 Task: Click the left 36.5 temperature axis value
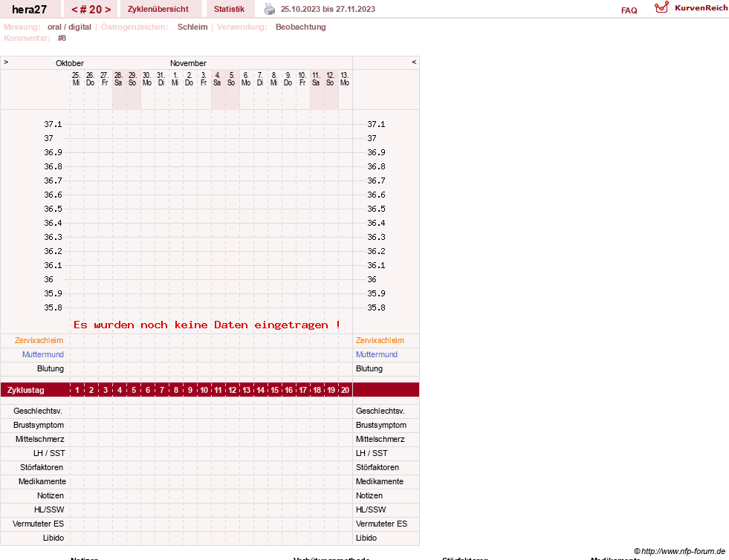tap(53, 209)
